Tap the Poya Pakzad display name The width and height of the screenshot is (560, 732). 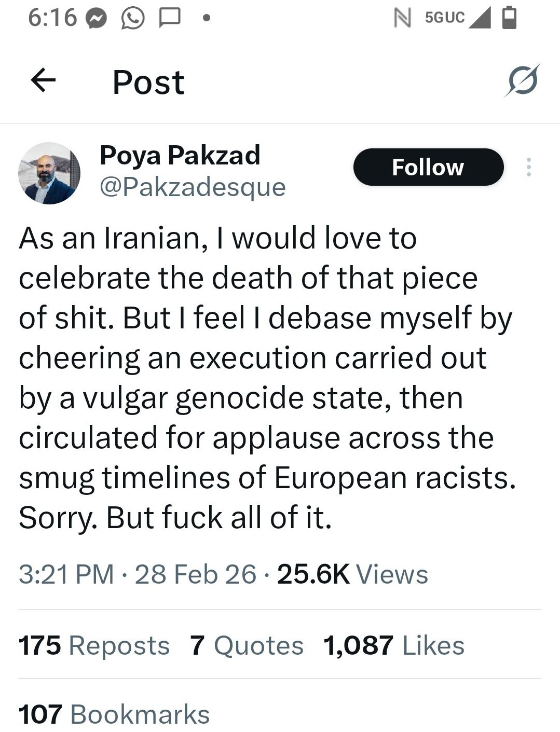180,155
